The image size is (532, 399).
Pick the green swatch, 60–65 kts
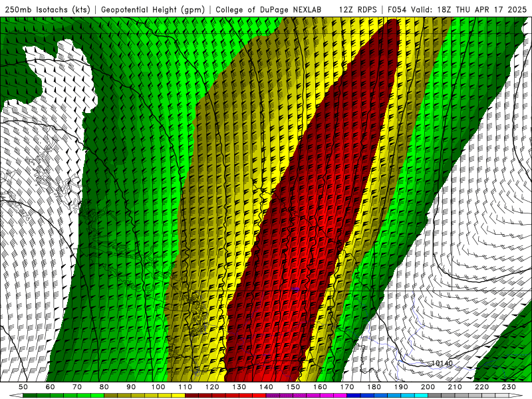pos(57,395)
